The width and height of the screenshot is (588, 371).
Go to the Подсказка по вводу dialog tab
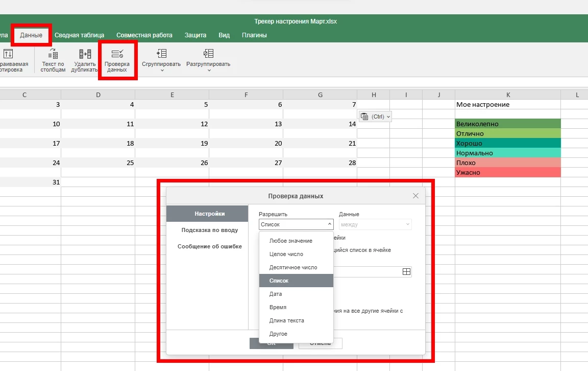(x=209, y=230)
